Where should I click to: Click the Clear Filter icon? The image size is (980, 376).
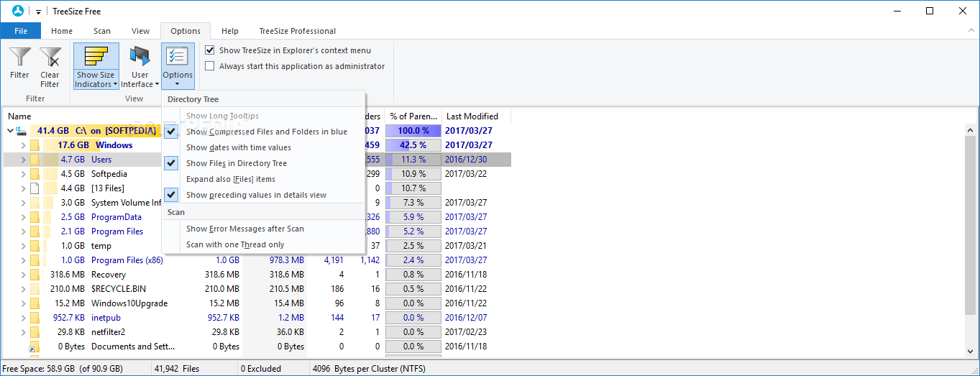[x=50, y=58]
